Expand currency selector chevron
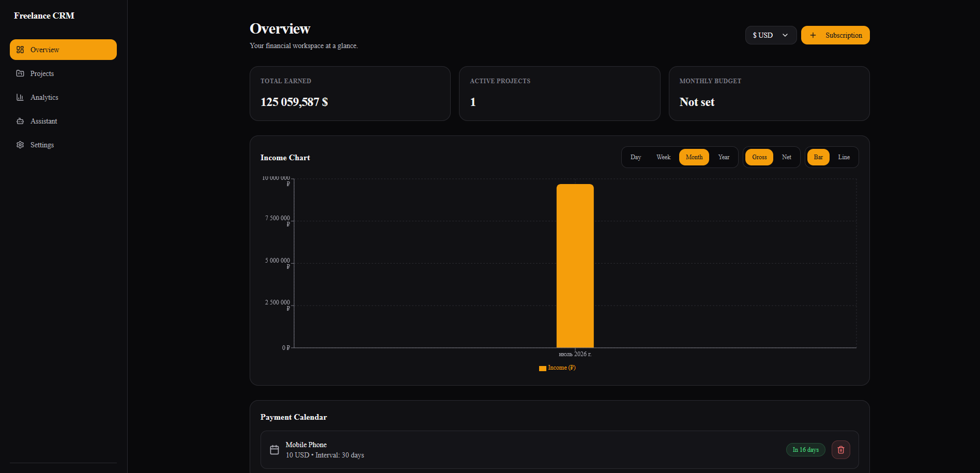 (x=785, y=35)
